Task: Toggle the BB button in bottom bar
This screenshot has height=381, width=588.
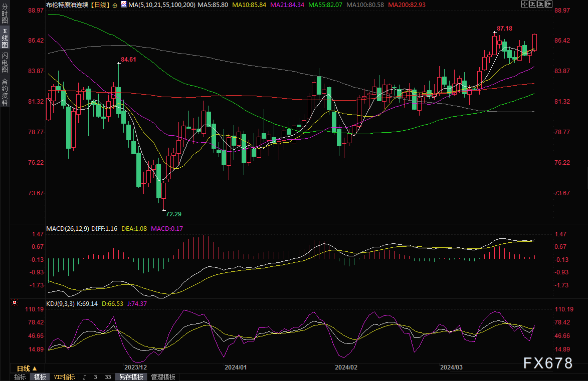Action: click(x=108, y=377)
